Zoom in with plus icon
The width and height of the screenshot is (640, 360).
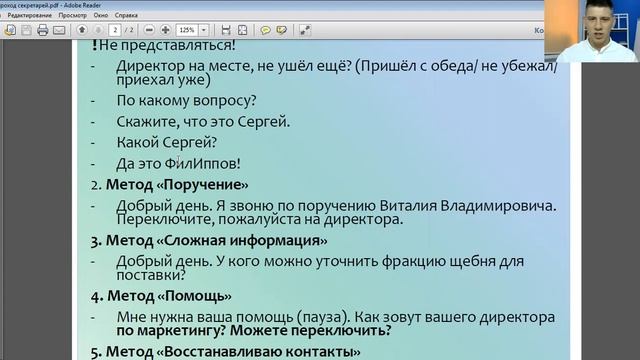click(x=165, y=30)
